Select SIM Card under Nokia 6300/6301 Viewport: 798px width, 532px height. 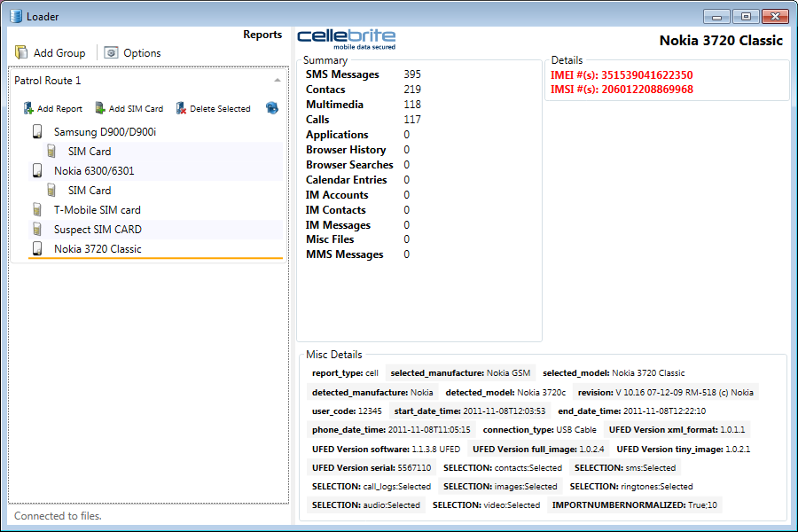click(90, 191)
